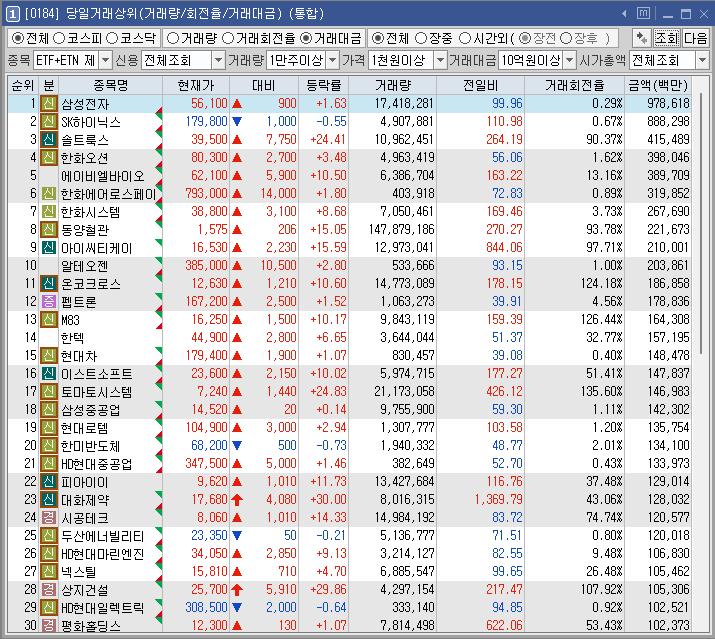This screenshot has width=715, height=639.
Task: Sort by the 거래량 column header
Action: click(x=393, y=85)
